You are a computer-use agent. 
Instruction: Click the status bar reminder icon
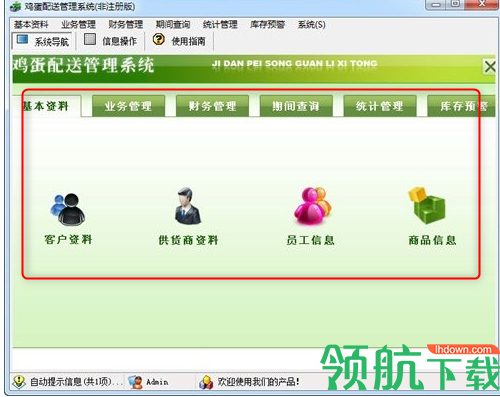(19, 382)
